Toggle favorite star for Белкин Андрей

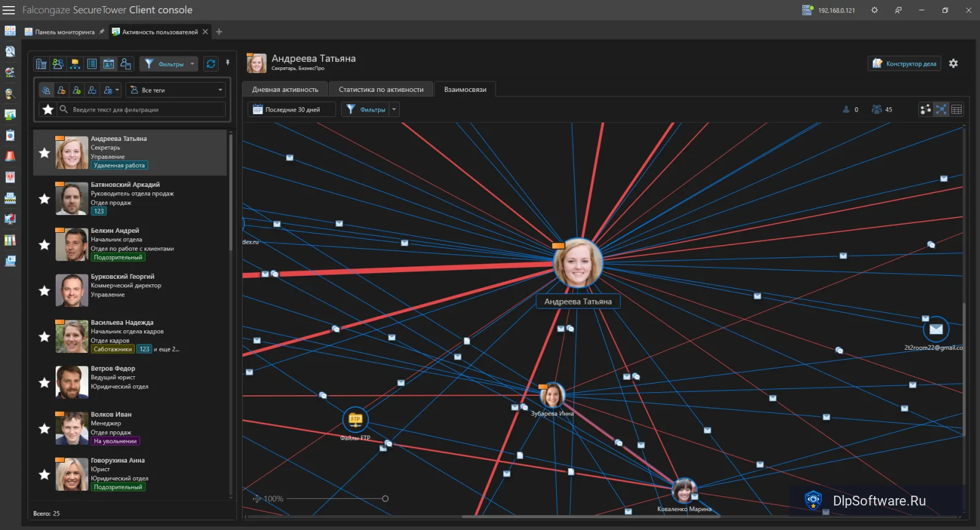pyautogui.click(x=44, y=244)
